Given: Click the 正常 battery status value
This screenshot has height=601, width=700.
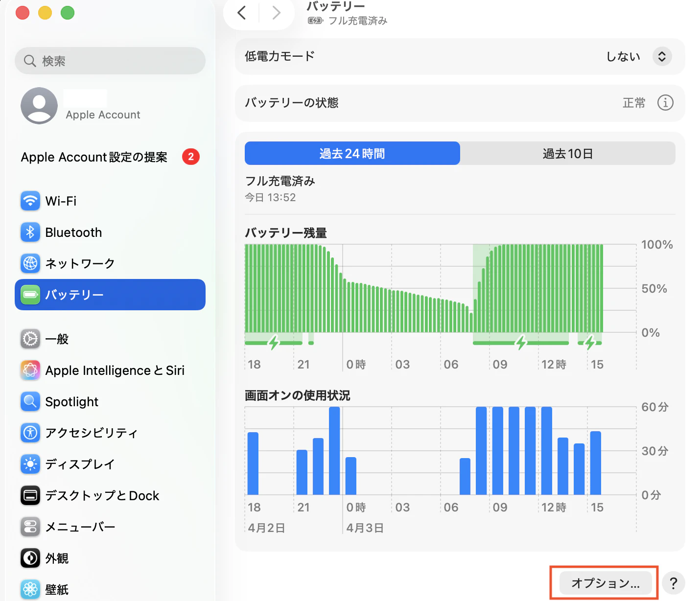Looking at the screenshot, I should [634, 103].
